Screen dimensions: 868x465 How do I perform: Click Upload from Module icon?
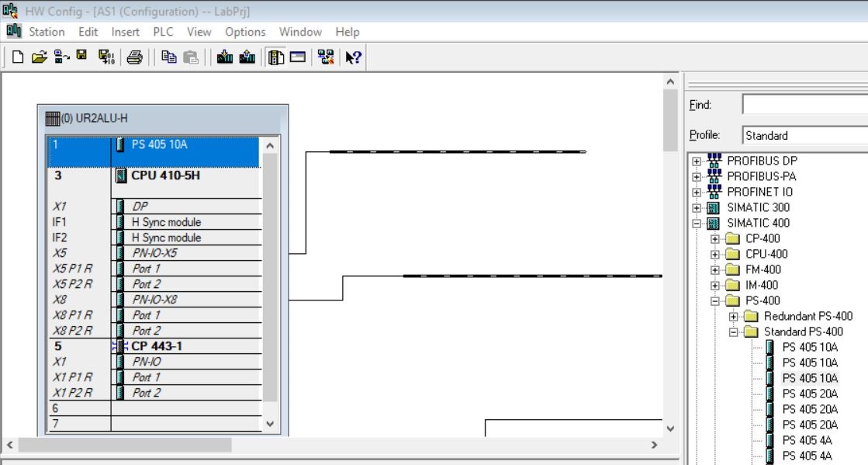click(x=247, y=57)
